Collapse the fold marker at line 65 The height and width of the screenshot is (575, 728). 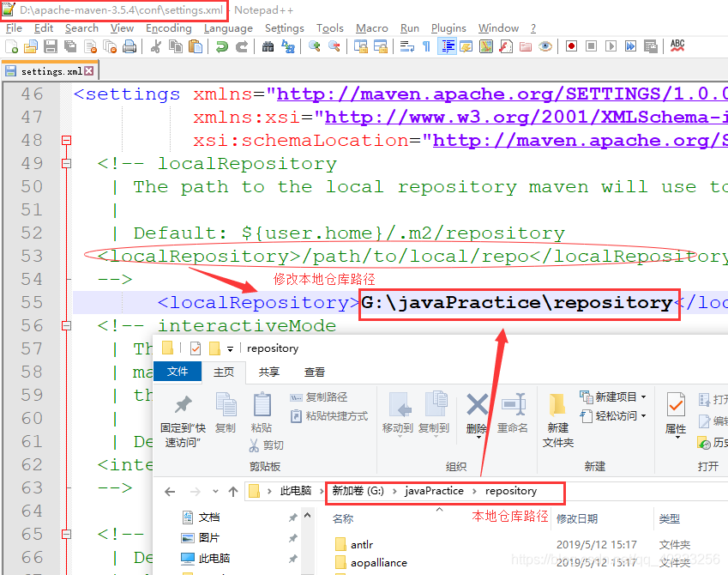point(66,534)
